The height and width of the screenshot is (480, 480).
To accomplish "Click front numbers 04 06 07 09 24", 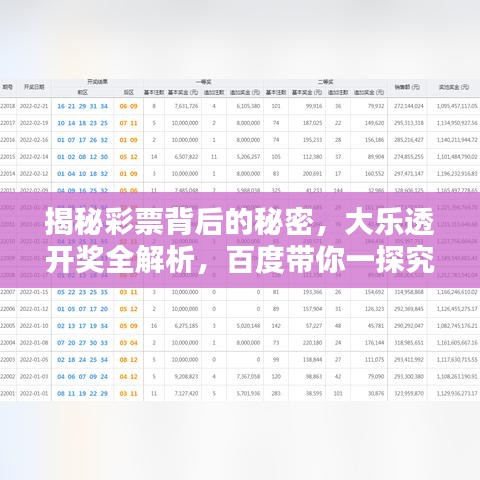I will [x=82, y=377].
